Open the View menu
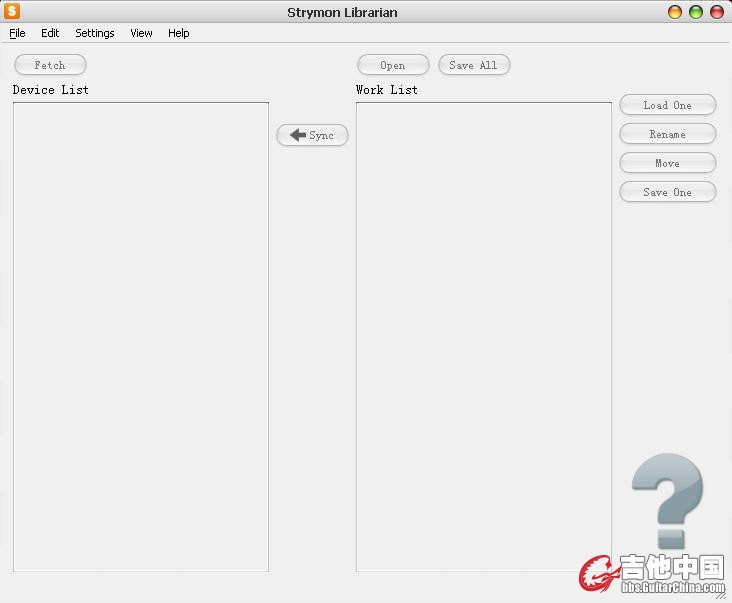 coord(141,33)
